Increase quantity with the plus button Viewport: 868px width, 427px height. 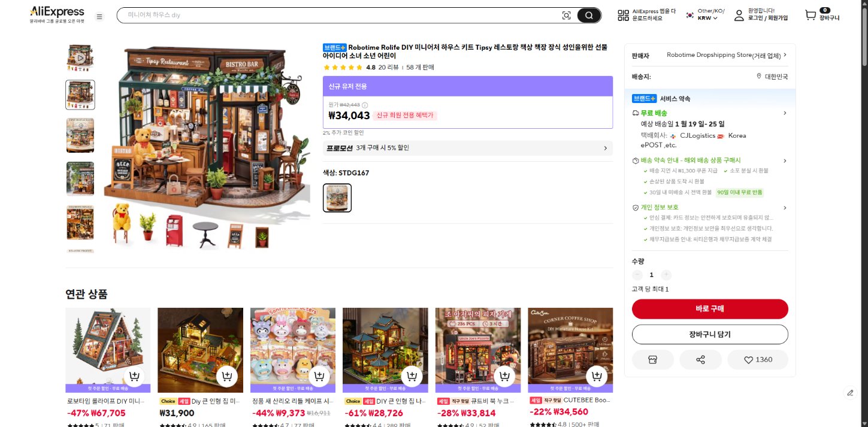pos(666,275)
